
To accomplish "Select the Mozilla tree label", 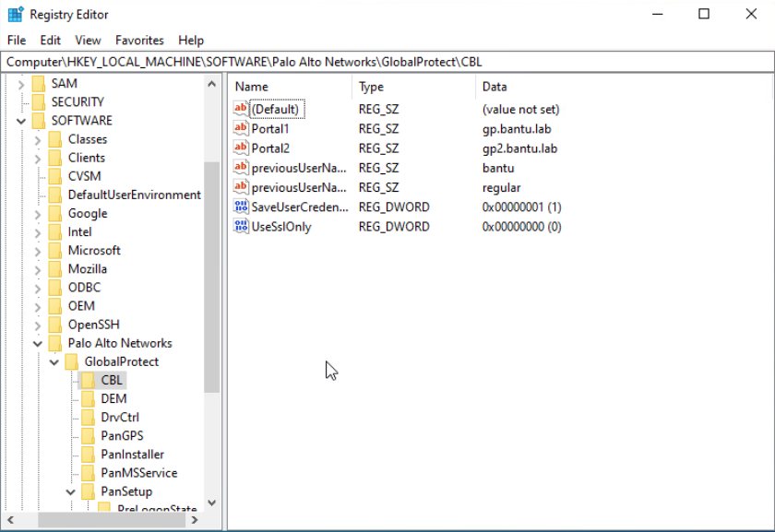I will 88,268.
